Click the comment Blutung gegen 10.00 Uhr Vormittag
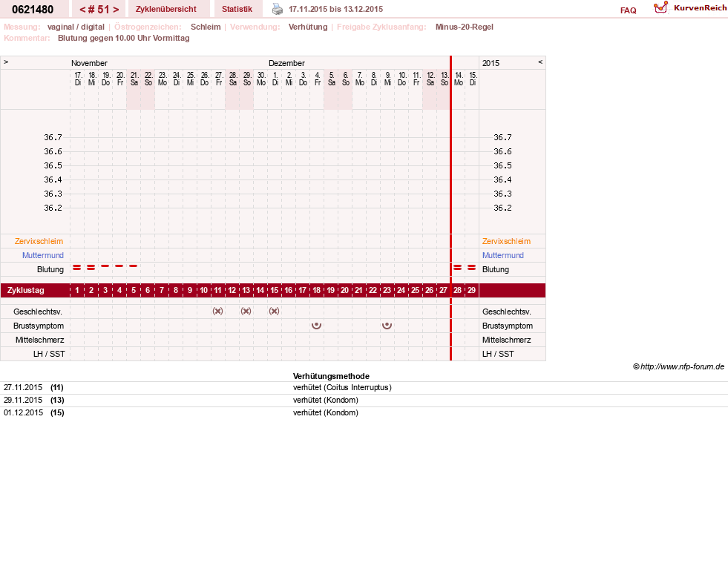 pyautogui.click(x=123, y=38)
